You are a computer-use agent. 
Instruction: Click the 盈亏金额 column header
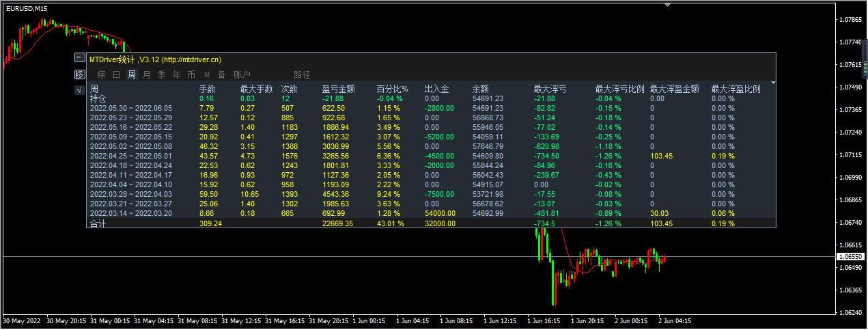[338, 89]
